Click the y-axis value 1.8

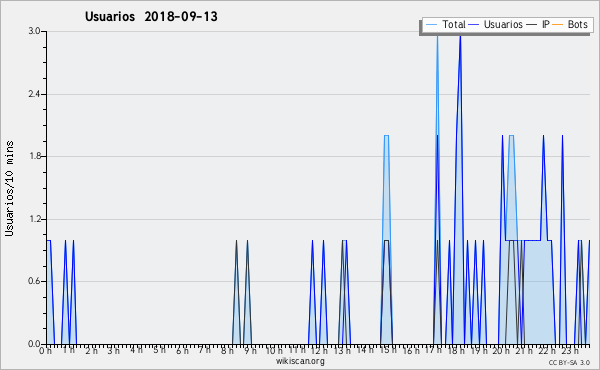34,156
